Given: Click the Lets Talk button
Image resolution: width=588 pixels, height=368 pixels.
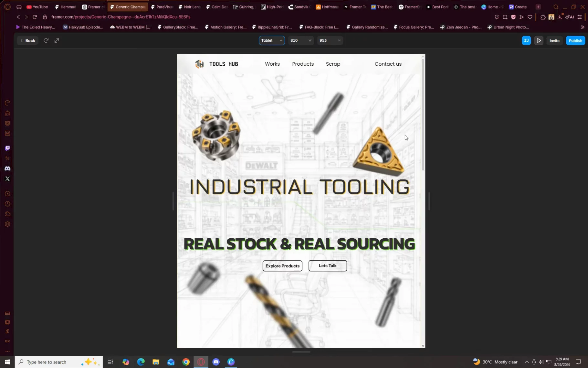Looking at the screenshot, I should pyautogui.click(x=328, y=266).
